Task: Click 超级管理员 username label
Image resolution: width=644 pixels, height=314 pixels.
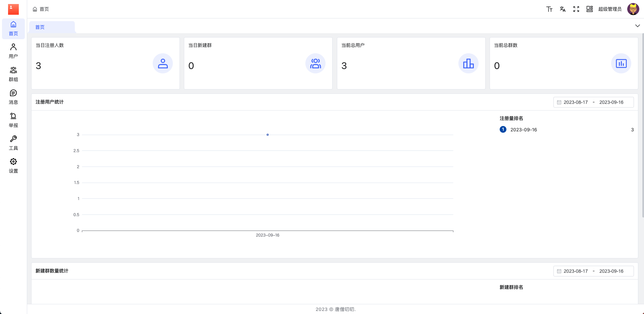Action: 610,9
